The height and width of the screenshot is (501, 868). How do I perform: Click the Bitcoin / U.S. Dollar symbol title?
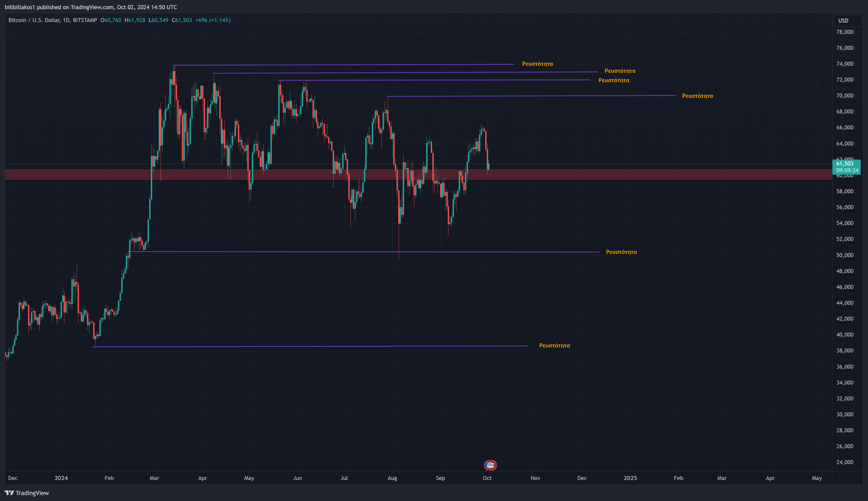tap(53, 20)
